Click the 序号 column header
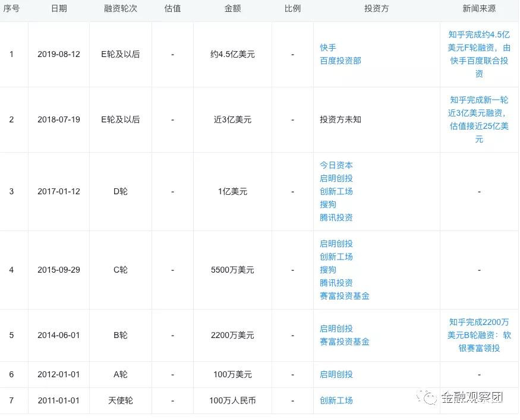The width and height of the screenshot is (520, 420). (11, 8)
